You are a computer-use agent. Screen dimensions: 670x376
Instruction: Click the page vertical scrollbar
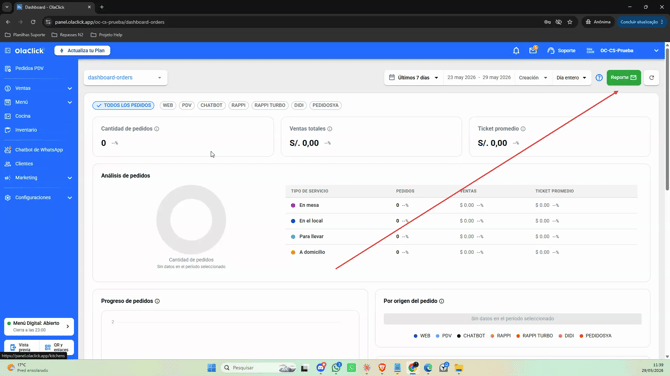667,120
